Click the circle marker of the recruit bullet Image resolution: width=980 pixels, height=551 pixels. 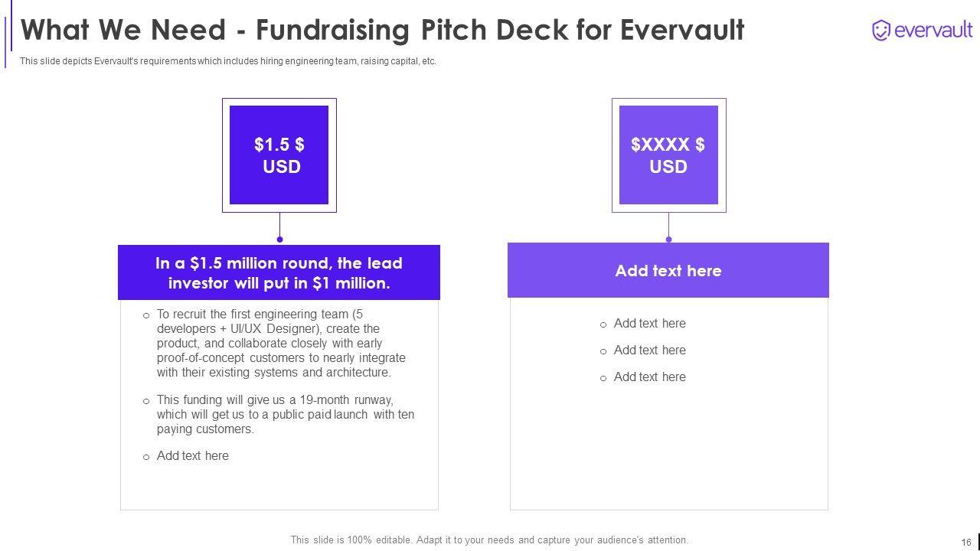(146, 315)
